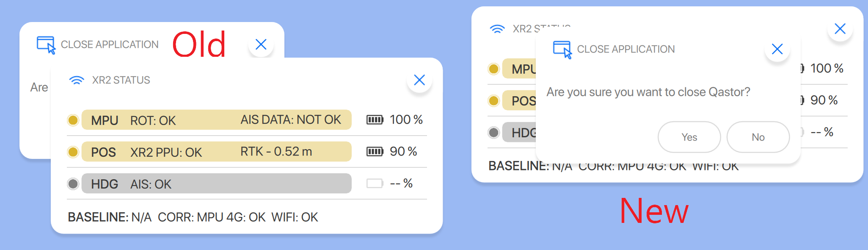The height and width of the screenshot is (250, 868).
Task: Click the gray status dot beside HDG AIS: OK
Action: (73, 184)
